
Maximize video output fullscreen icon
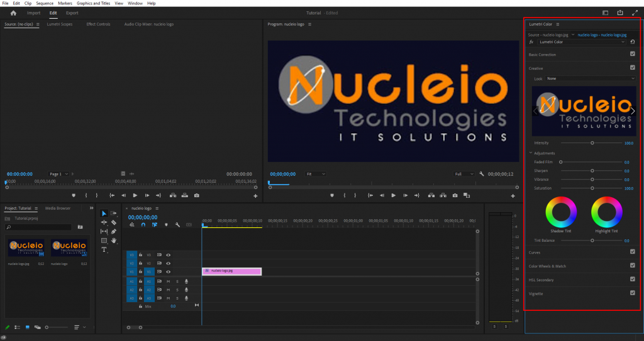pyautogui.click(x=635, y=13)
